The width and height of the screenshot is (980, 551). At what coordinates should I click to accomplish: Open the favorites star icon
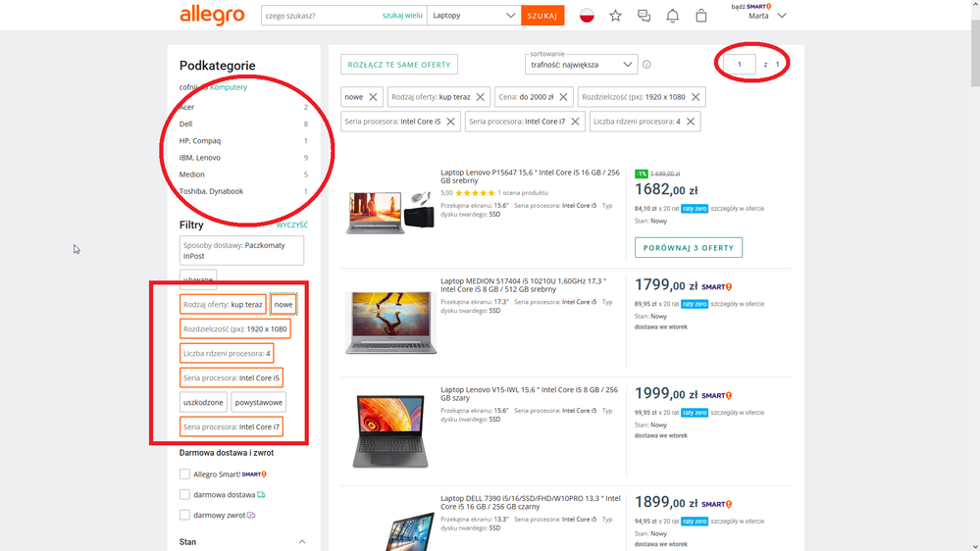(x=616, y=16)
